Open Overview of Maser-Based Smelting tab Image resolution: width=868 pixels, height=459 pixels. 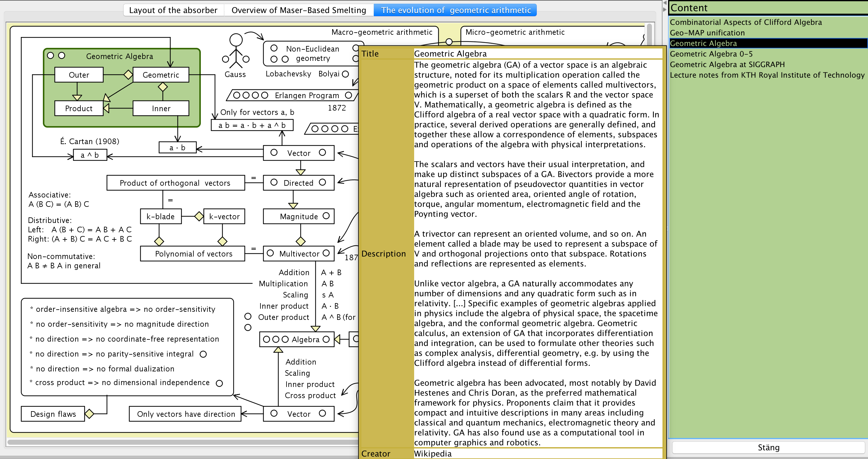(299, 10)
